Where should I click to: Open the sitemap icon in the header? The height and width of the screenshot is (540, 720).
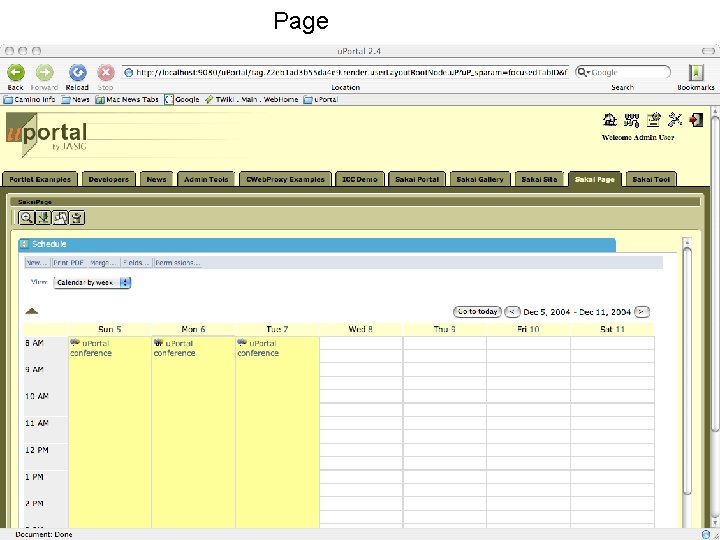pyautogui.click(x=631, y=120)
